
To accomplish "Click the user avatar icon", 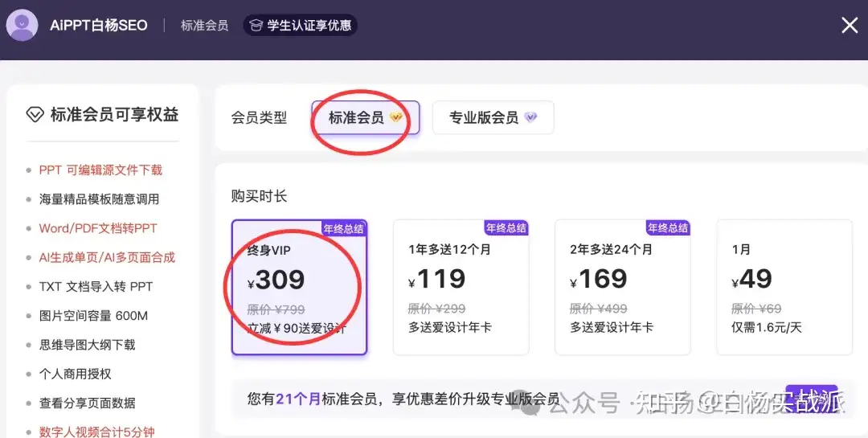I will 22,25.
